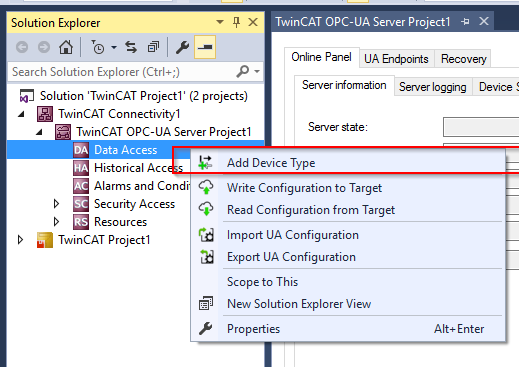Click the HA Historical Access icon
The image size is (519, 367).
pos(81,168)
